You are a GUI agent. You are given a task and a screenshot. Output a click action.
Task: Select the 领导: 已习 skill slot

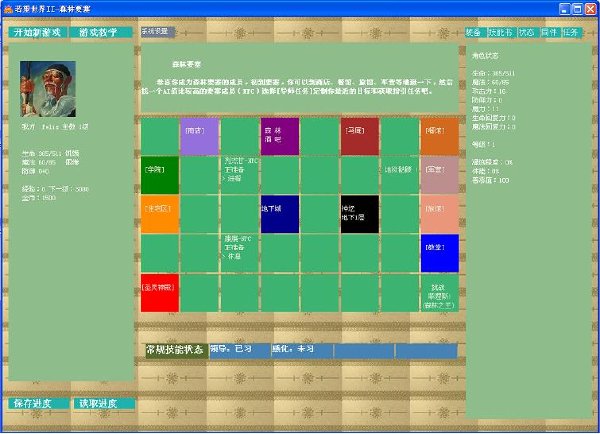(240, 350)
